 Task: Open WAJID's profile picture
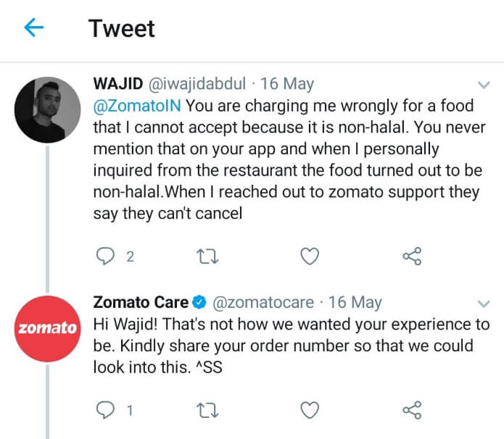(x=48, y=110)
